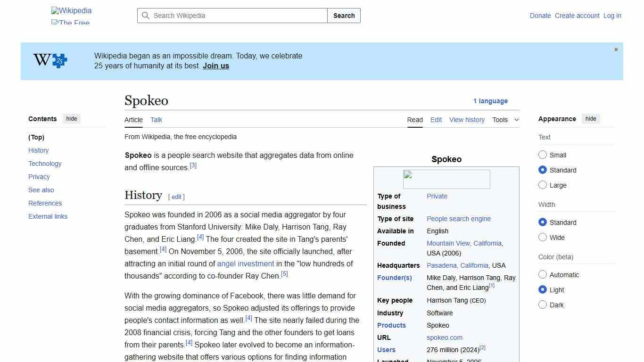Screen dimensions: 644x362
Task: Click the Edit menu item
Action: pyautogui.click(x=436, y=120)
